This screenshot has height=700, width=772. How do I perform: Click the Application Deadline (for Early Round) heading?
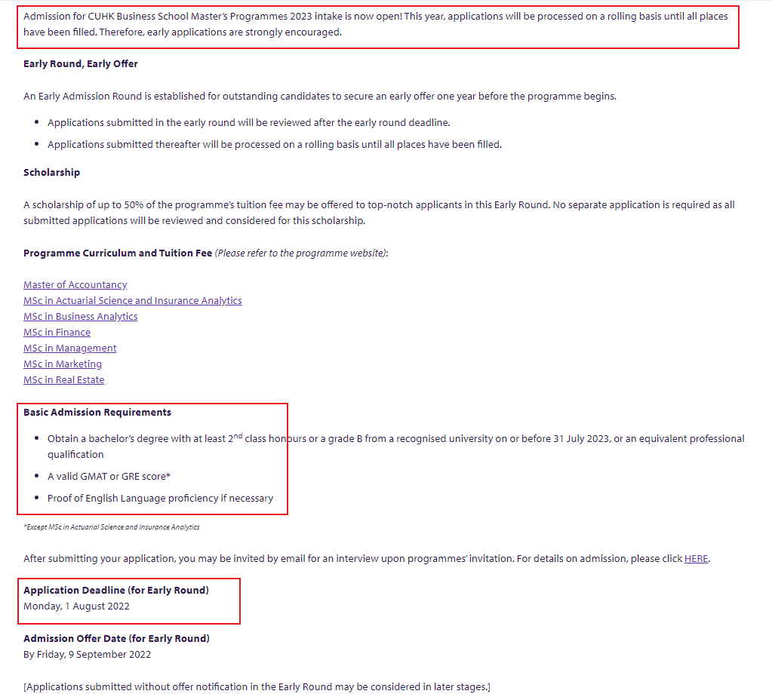pos(116,591)
